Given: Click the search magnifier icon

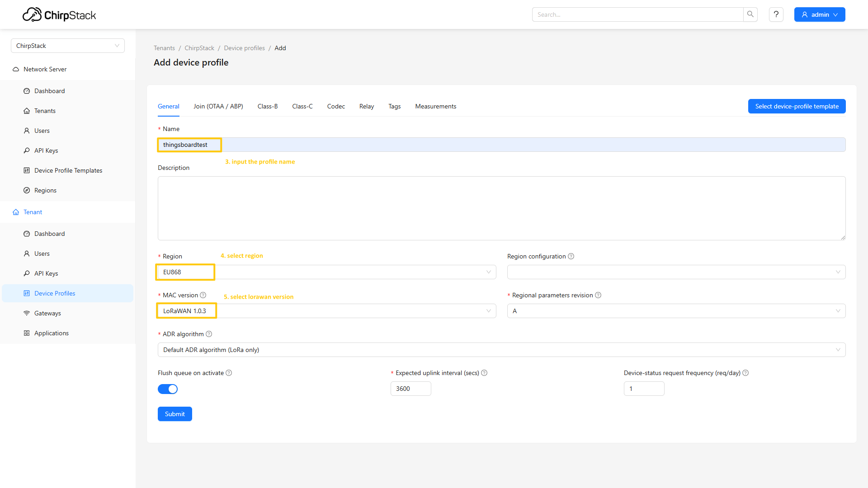Looking at the screenshot, I should [x=750, y=14].
